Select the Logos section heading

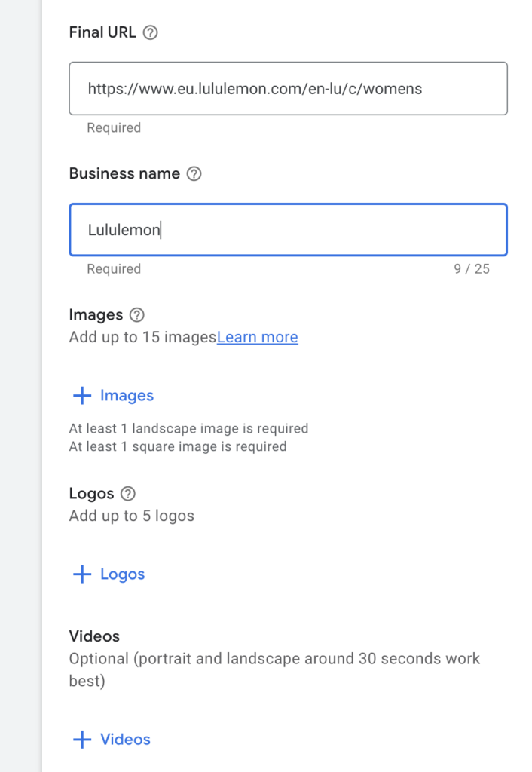pyautogui.click(x=91, y=493)
